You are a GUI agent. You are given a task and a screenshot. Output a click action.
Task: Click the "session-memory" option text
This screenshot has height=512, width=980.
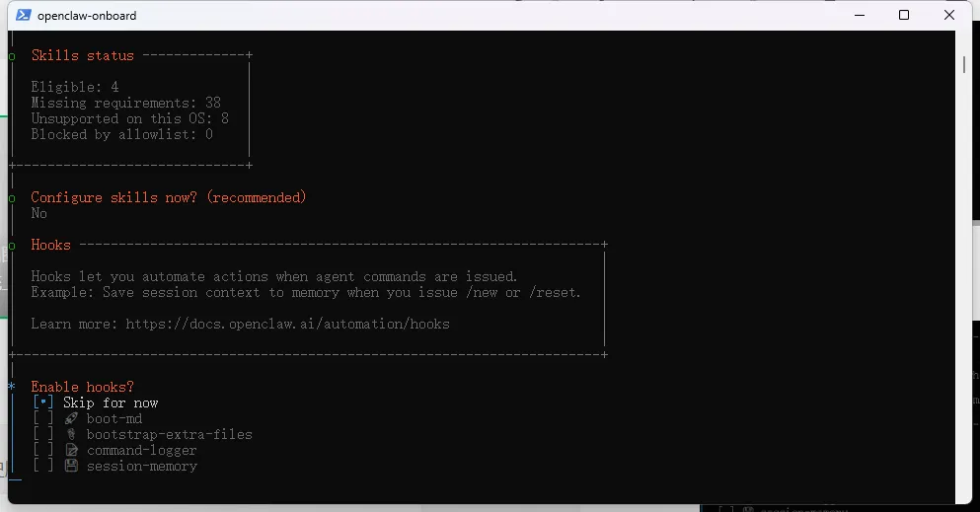point(142,466)
